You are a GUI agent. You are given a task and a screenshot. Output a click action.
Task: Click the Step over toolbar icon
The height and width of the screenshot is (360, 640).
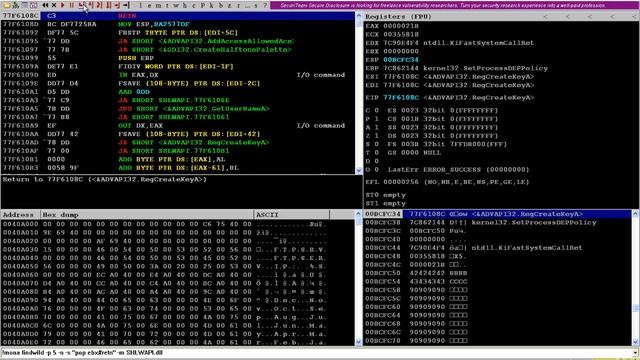coord(90,5)
